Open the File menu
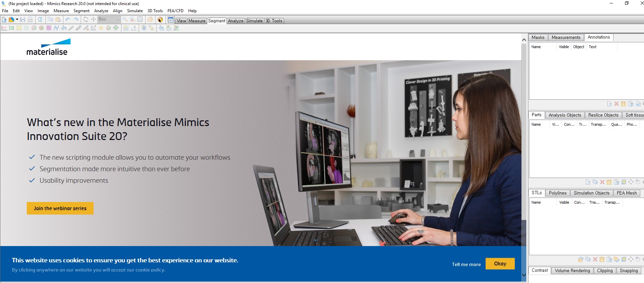 [x=5, y=11]
